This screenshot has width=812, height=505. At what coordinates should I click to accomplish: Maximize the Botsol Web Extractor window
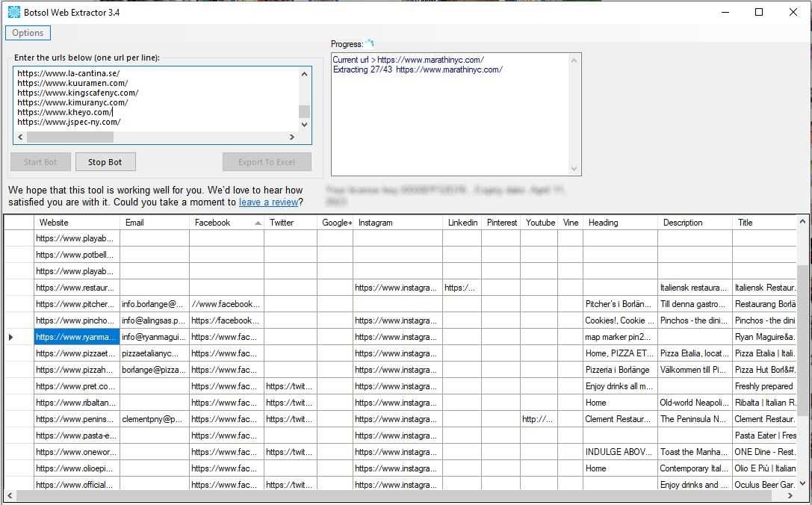click(759, 12)
